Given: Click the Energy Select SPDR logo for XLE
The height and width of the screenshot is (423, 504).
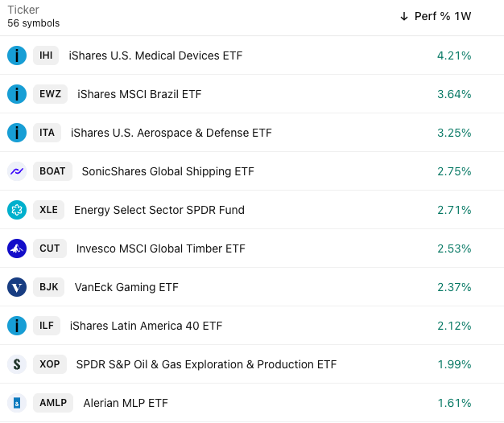Looking at the screenshot, I should point(17,210).
